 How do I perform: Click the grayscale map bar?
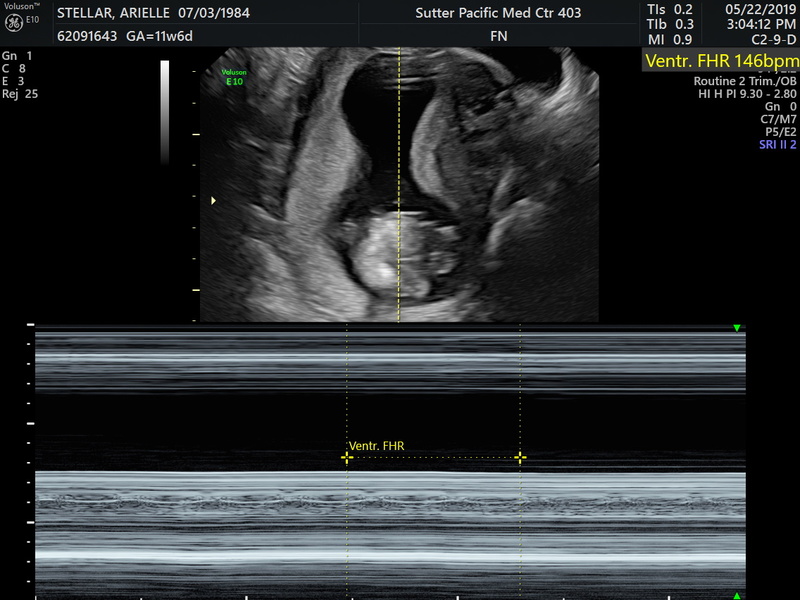tap(165, 110)
